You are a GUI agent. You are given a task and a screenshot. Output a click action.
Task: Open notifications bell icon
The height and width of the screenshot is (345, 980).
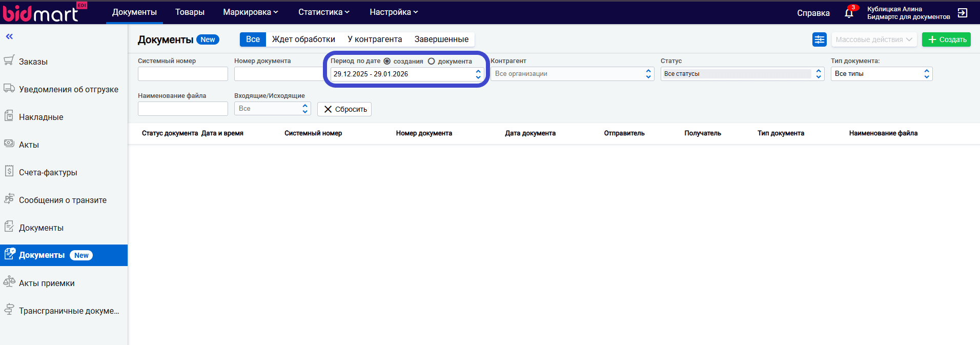849,13
